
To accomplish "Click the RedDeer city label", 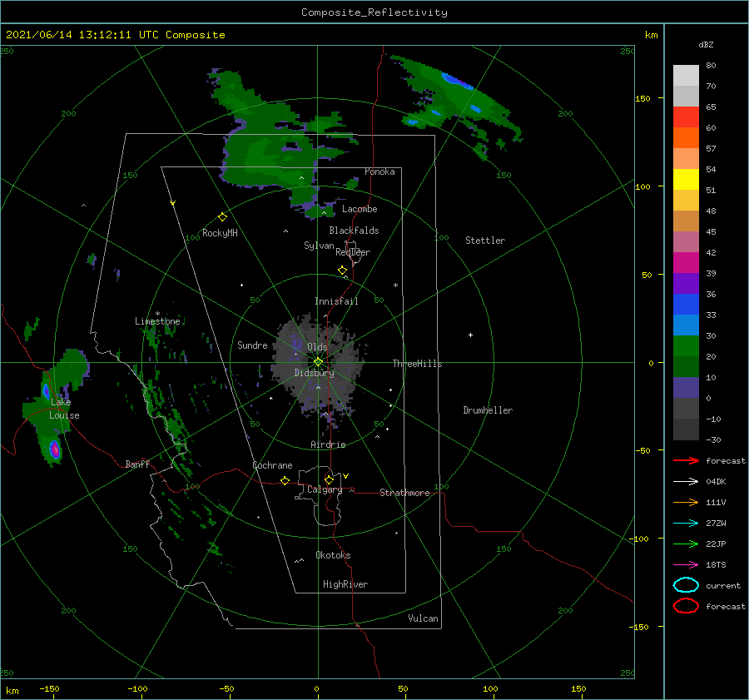I will [353, 252].
